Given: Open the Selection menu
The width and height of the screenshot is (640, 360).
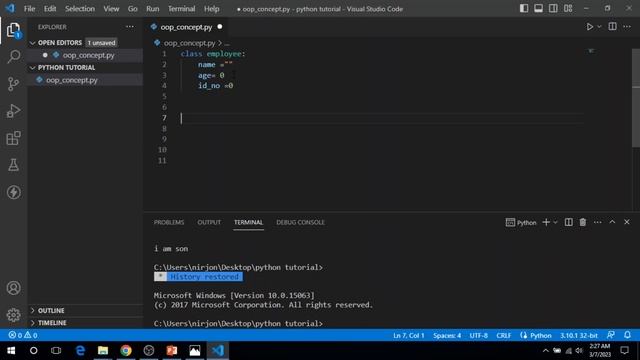Looking at the screenshot, I should (x=80, y=9).
